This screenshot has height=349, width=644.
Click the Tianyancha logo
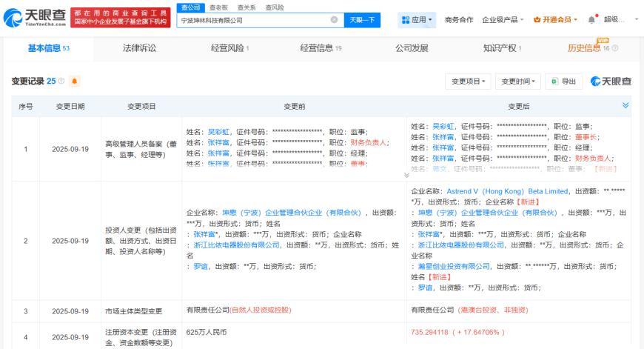(x=35, y=17)
